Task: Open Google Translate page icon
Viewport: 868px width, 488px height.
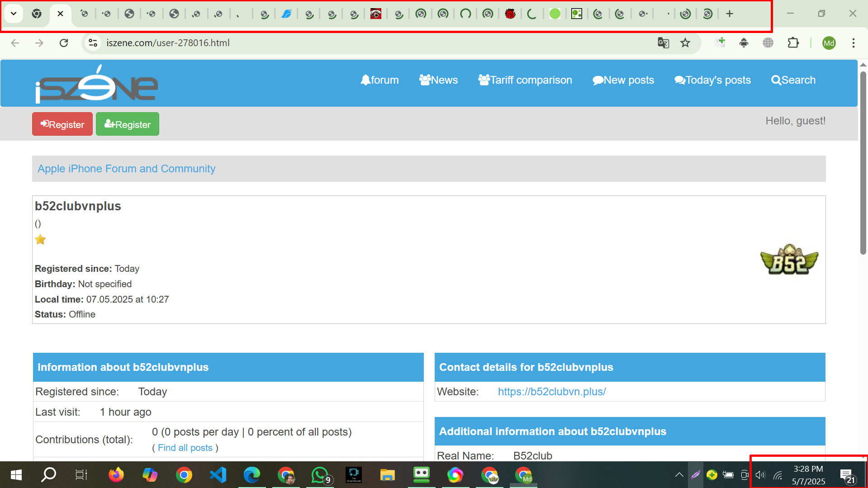Action: click(663, 43)
